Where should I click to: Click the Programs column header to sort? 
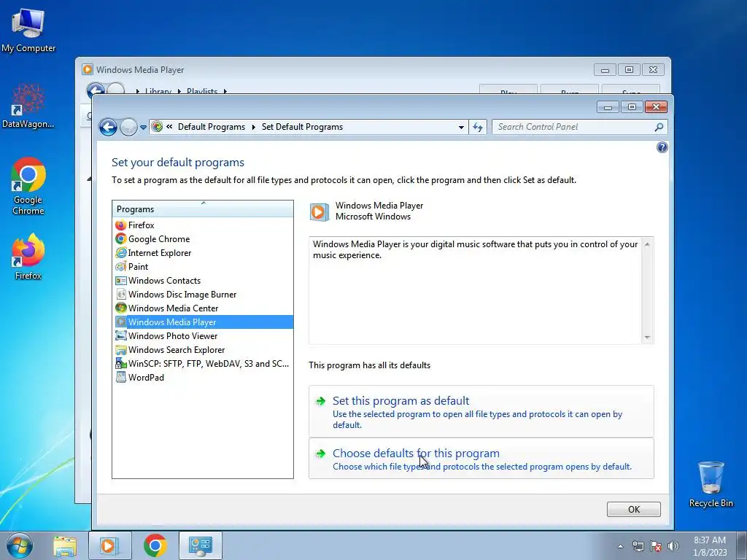pyautogui.click(x=203, y=209)
